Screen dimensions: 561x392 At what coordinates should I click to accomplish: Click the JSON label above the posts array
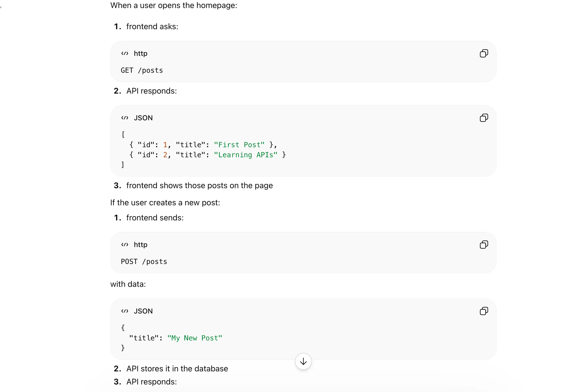pyautogui.click(x=143, y=118)
